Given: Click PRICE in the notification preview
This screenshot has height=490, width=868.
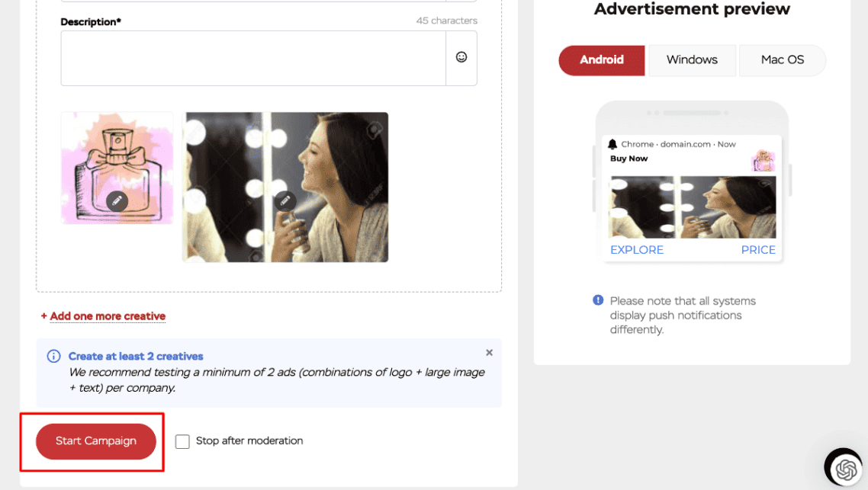Looking at the screenshot, I should tap(757, 250).
